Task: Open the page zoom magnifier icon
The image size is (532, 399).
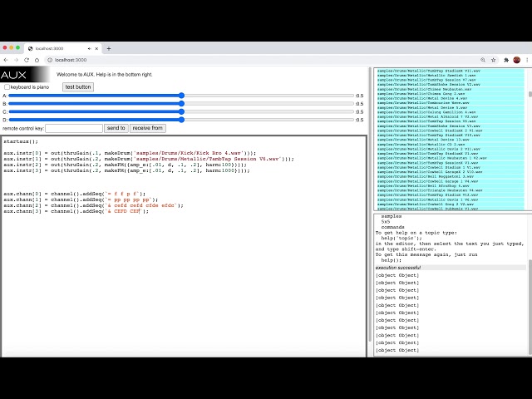Action: [483, 60]
